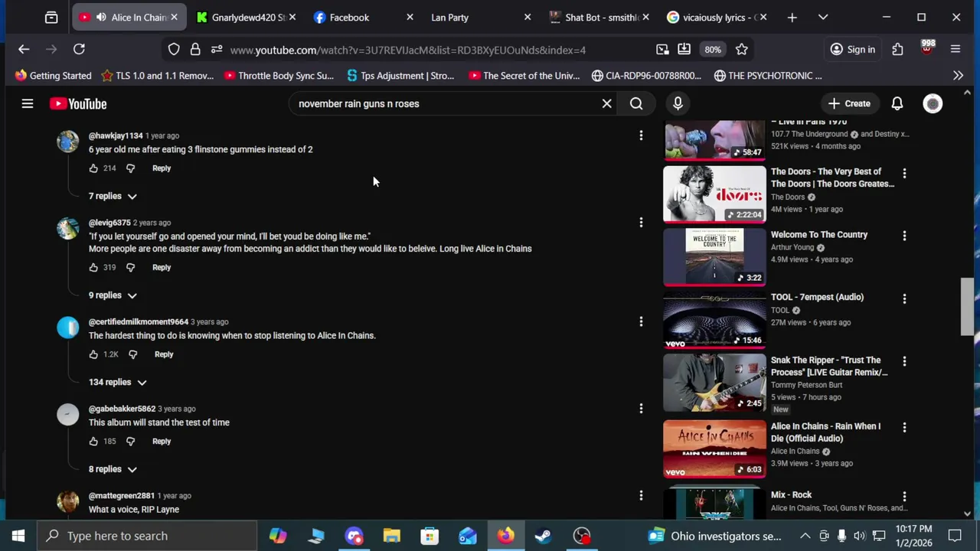
Task: Dislike the @hawkjay1134 comment
Action: 130,168
